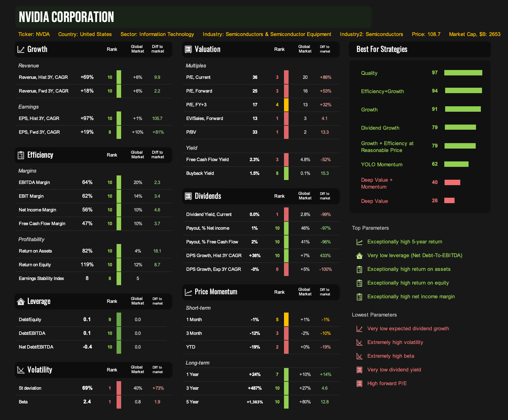Click the Ticker: NVDA label
The height and width of the screenshot is (420, 508).
click(x=34, y=34)
